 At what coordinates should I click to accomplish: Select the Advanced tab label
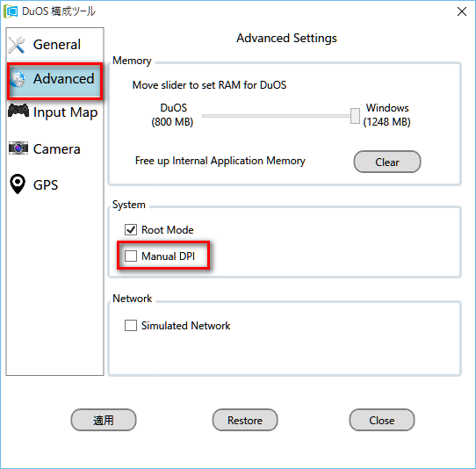(64, 79)
